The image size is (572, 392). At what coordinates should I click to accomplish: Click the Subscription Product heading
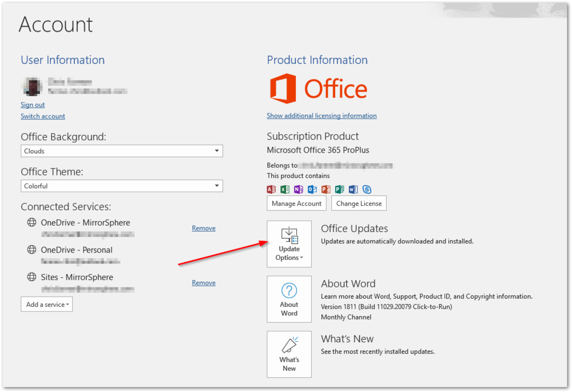point(313,136)
